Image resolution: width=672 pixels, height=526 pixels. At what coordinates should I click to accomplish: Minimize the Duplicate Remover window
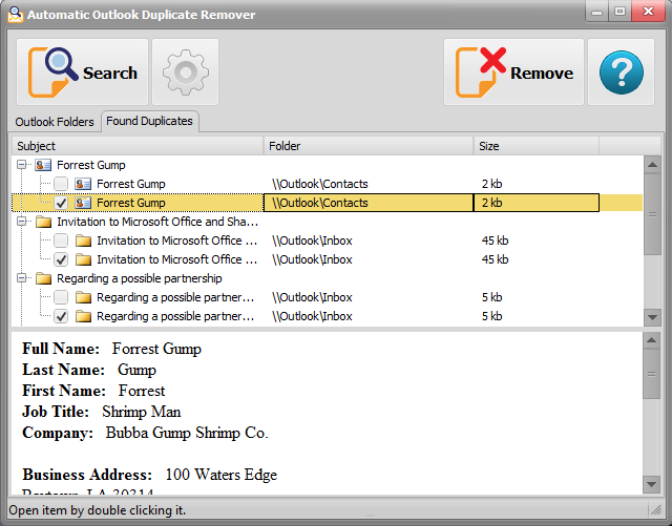[597, 12]
